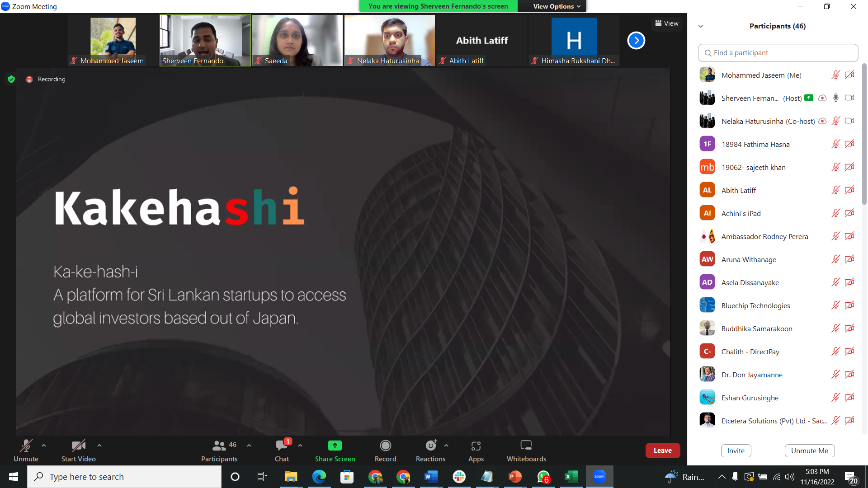Click the Unmute Me button
Viewport: 868px width, 488px height.
[810, 450]
